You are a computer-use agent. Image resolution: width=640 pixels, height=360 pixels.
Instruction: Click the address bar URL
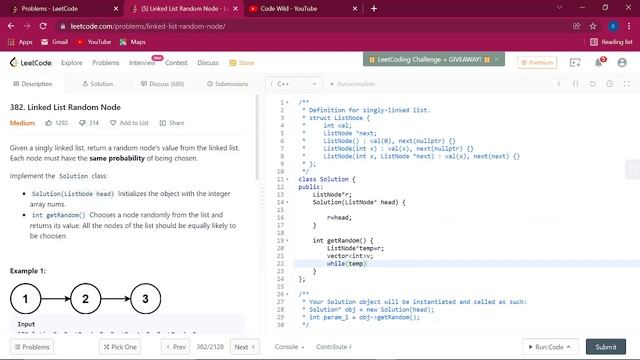[148, 26]
